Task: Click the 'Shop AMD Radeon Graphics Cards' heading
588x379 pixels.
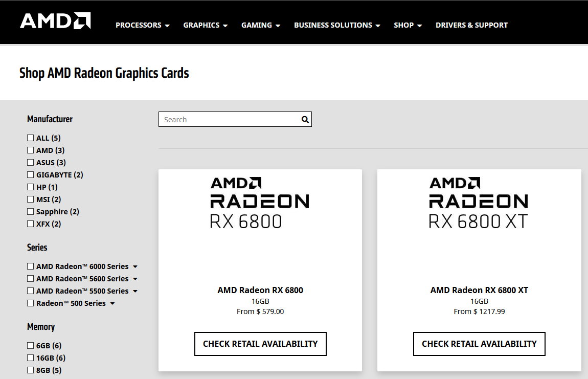Action: [104, 73]
